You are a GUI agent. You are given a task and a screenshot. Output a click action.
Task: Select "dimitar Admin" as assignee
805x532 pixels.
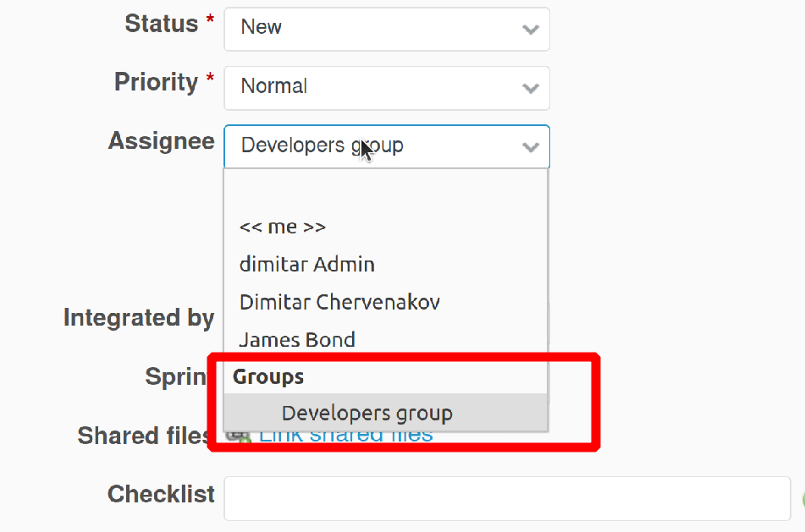pyautogui.click(x=306, y=264)
